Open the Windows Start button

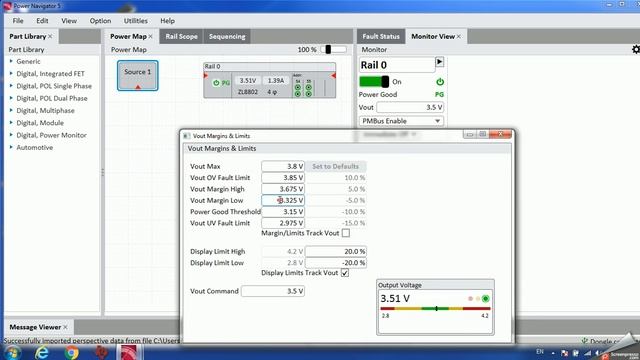[12, 352]
